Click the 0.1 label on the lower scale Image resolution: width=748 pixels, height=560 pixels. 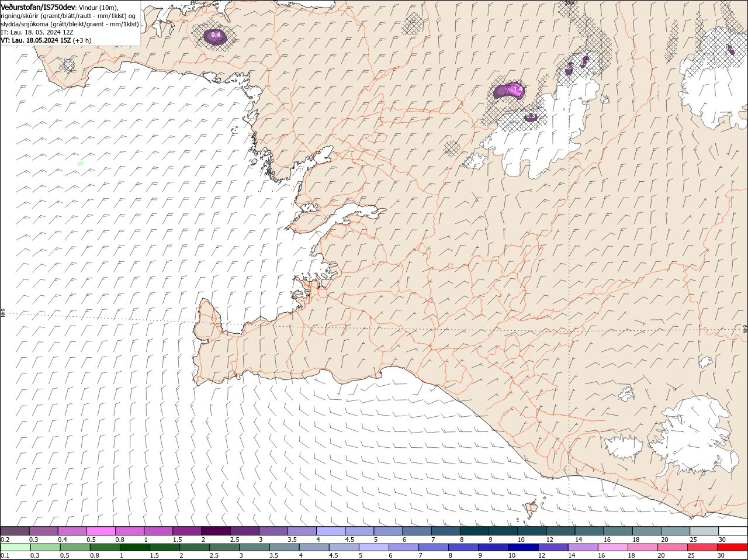(x=5, y=555)
